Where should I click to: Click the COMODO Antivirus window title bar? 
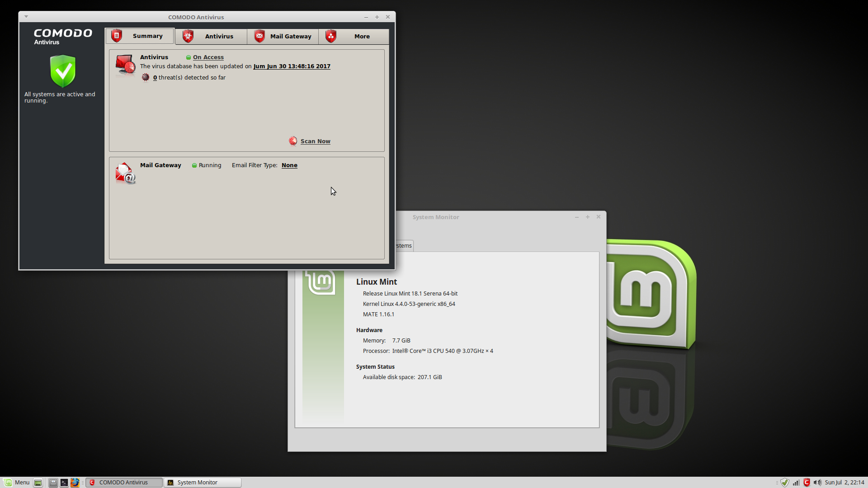point(196,17)
